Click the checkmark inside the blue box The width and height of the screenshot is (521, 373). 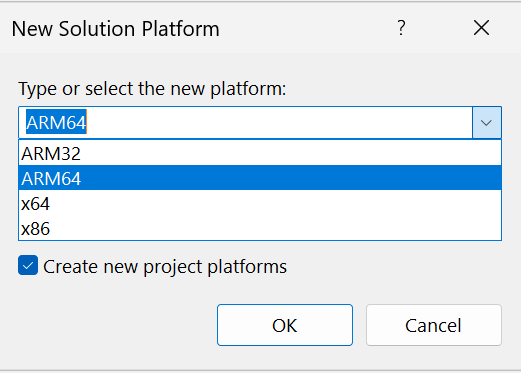click(28, 266)
